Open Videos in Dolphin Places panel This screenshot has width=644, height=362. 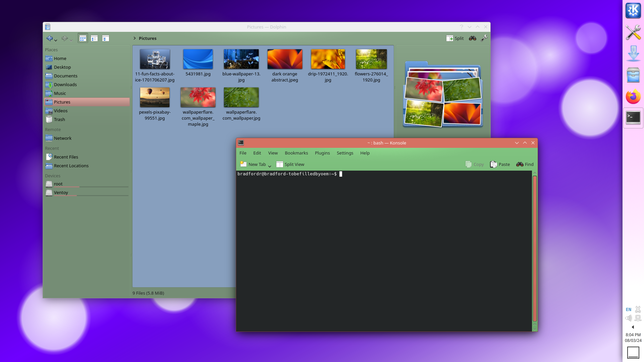coord(87,111)
